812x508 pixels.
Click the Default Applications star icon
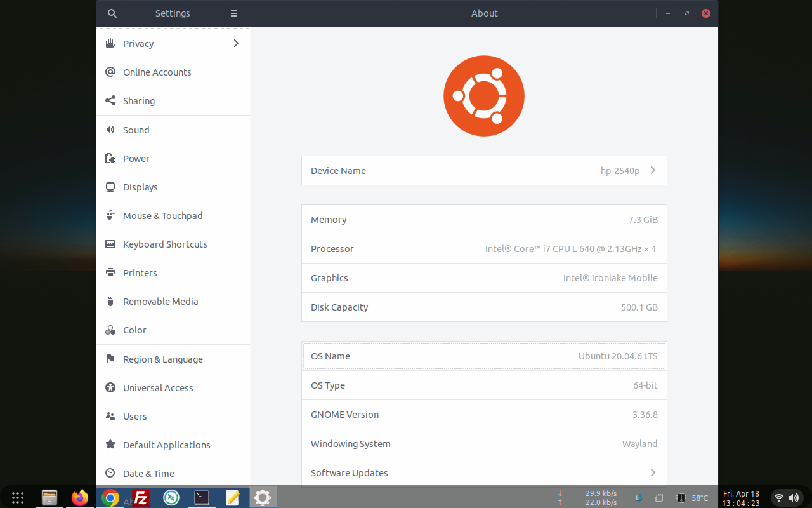coord(110,444)
